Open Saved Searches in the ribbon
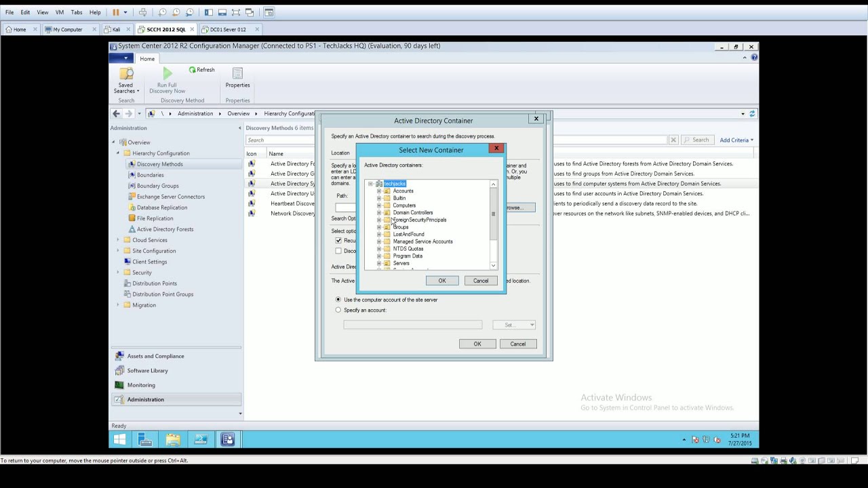Screen dimensions: 868x488 (125, 80)
